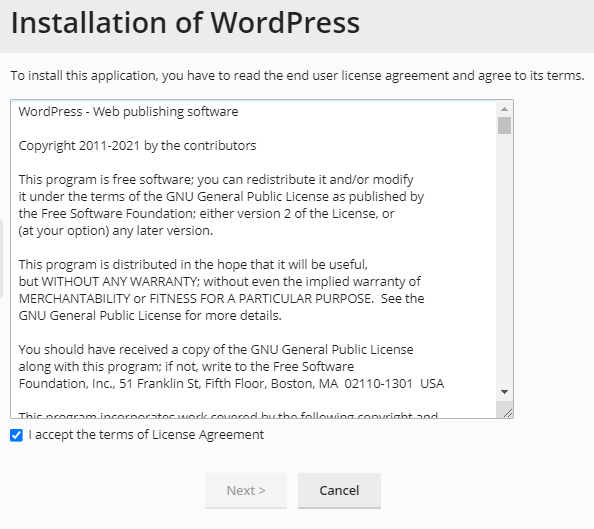Click 'along with this program; if not' line
The width and height of the screenshot is (594, 529).
[186, 366]
